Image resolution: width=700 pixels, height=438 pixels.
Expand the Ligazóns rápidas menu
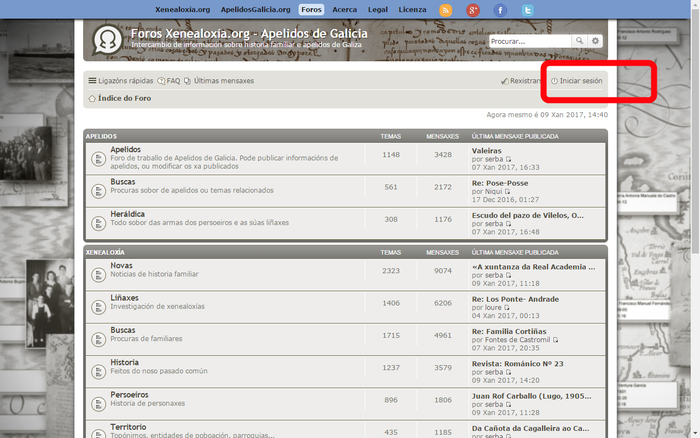(x=121, y=81)
